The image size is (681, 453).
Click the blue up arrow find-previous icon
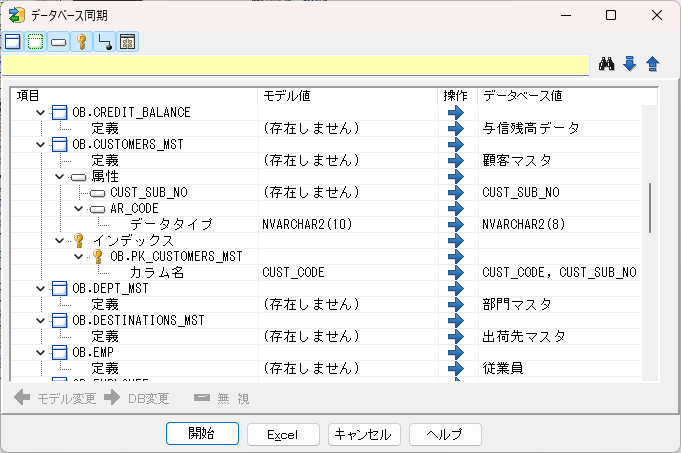click(652, 64)
